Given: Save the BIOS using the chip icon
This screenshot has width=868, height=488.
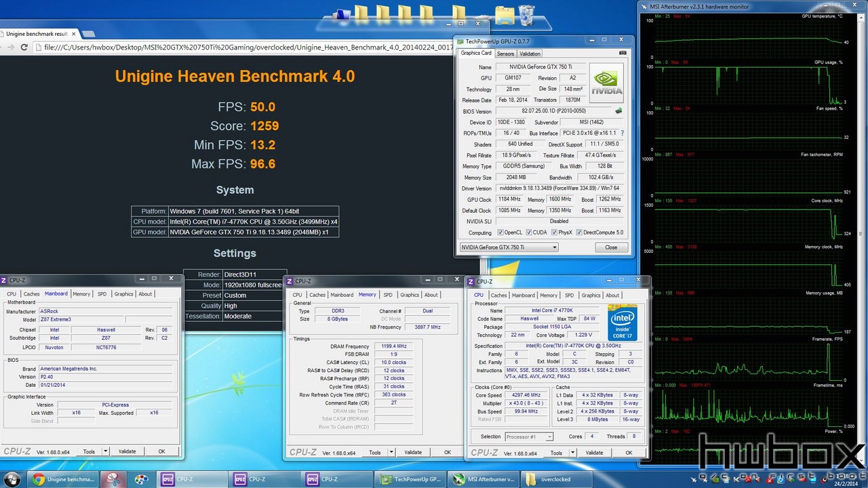Looking at the screenshot, I should coord(618,111).
